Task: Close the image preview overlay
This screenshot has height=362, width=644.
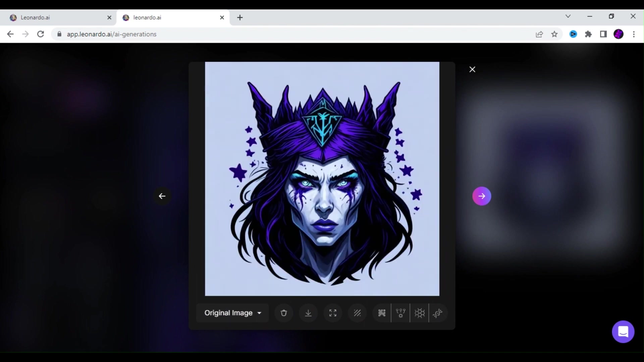Action: (472, 69)
